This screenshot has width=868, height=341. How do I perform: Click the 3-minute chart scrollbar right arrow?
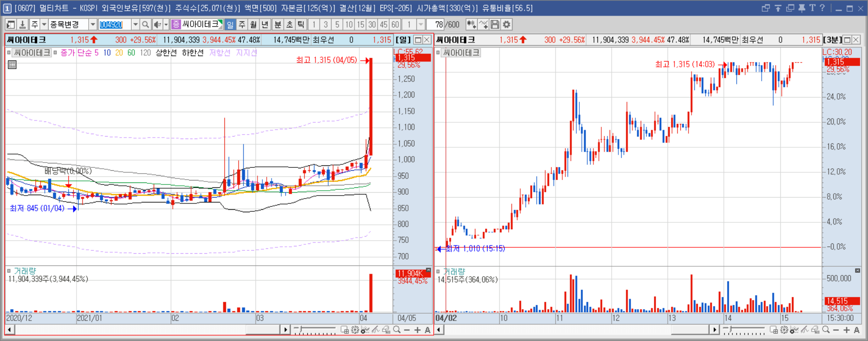(x=715, y=330)
